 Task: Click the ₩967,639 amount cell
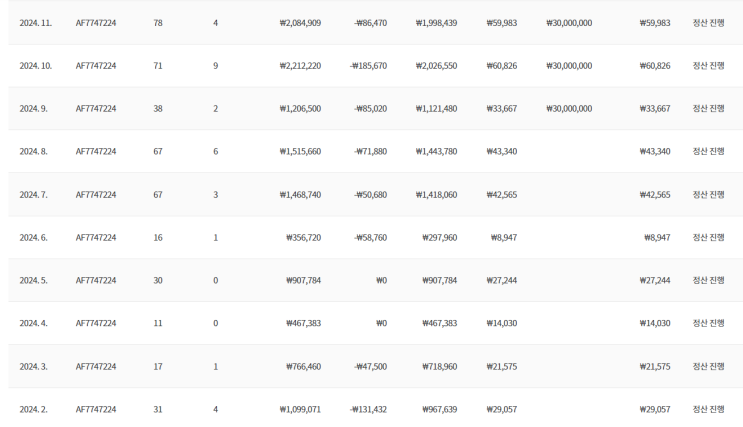pos(439,410)
